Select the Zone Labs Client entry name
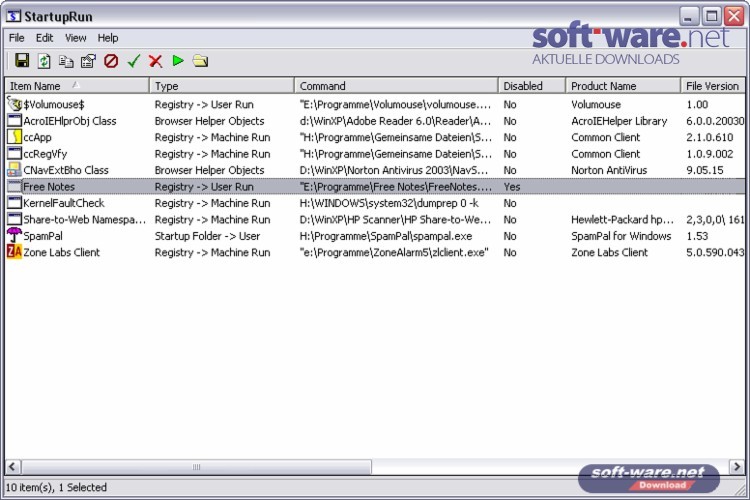 (x=62, y=252)
